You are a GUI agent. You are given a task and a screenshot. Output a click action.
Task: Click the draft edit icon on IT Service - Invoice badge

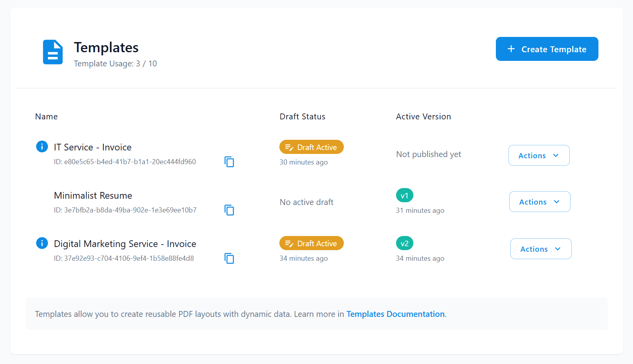pos(289,147)
